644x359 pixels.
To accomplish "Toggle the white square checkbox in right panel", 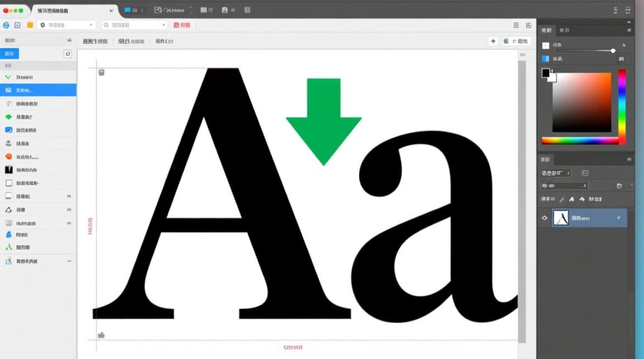I will [x=545, y=45].
